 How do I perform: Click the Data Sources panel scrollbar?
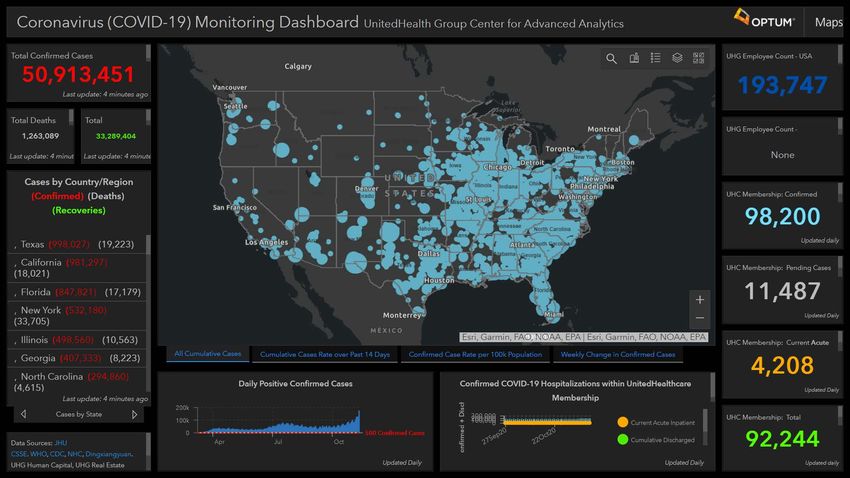pyautogui.click(x=148, y=451)
